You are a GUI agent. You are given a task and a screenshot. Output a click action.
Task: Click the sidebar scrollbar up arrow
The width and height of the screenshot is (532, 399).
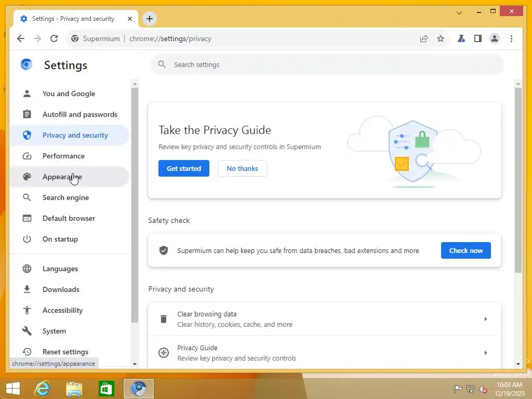pyautogui.click(x=135, y=84)
